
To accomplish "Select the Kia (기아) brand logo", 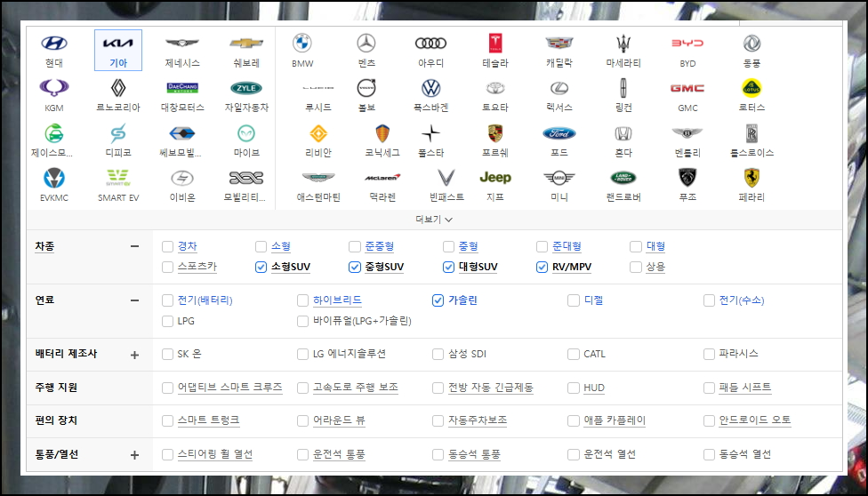I will (118, 44).
